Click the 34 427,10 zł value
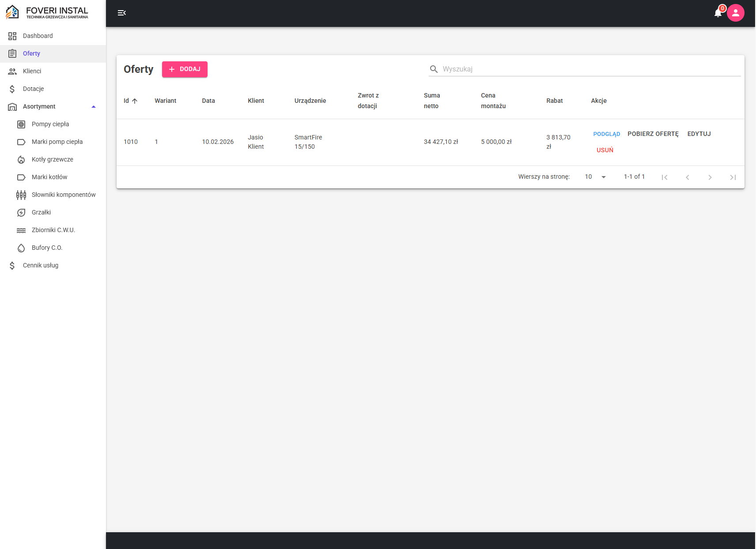 point(441,142)
